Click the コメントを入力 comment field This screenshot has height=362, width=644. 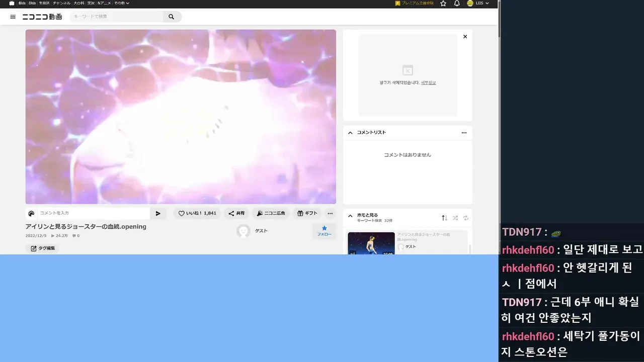(94, 213)
